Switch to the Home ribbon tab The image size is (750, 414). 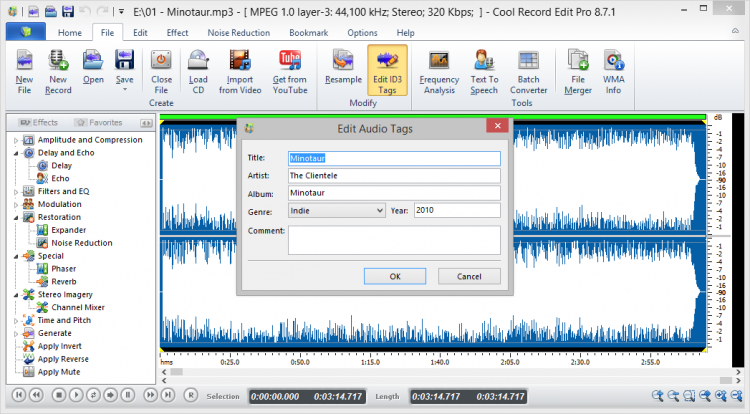[70, 33]
